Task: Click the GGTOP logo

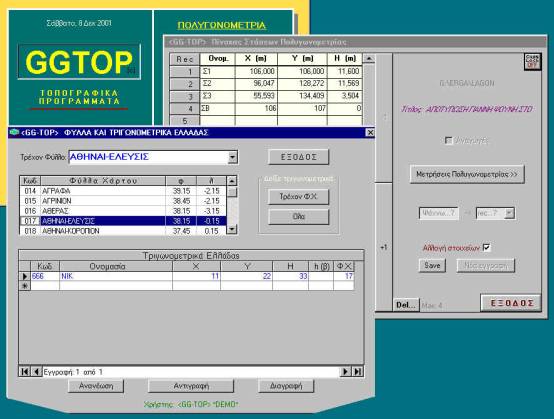Action: click(x=79, y=62)
